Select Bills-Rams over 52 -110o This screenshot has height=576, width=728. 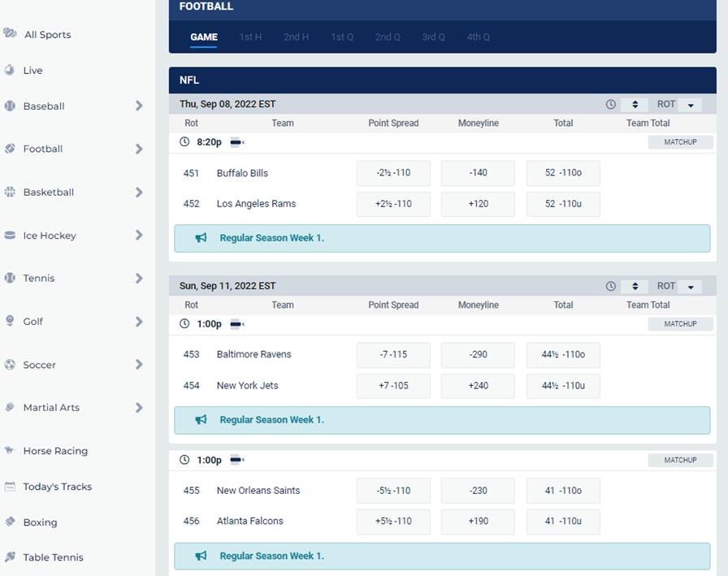(x=563, y=173)
